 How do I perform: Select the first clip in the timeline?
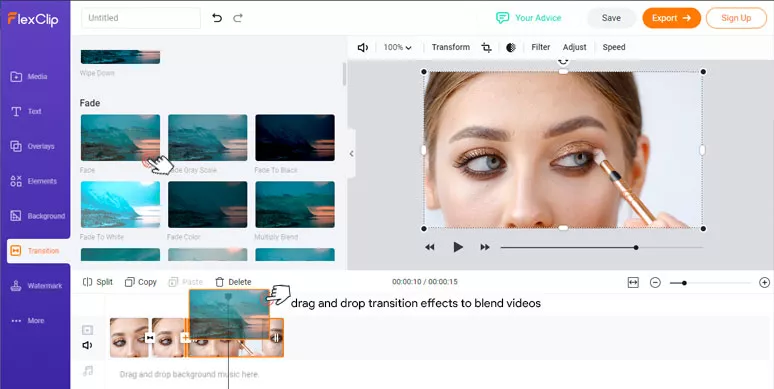[x=129, y=338]
